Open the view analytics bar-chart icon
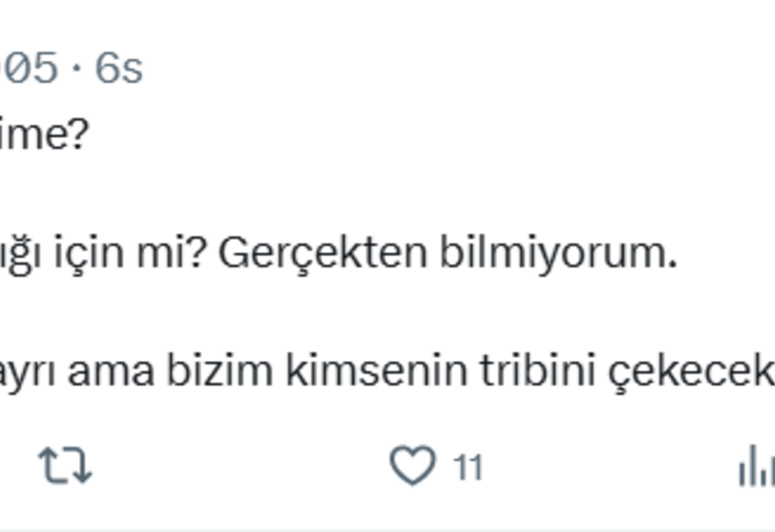The width and height of the screenshot is (775, 532). (x=757, y=466)
